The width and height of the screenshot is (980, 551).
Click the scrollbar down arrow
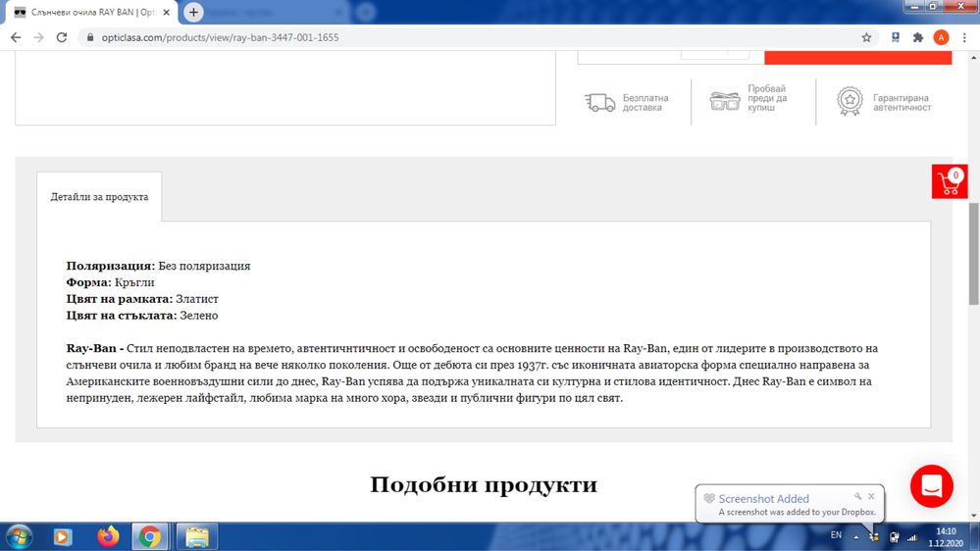(x=974, y=516)
